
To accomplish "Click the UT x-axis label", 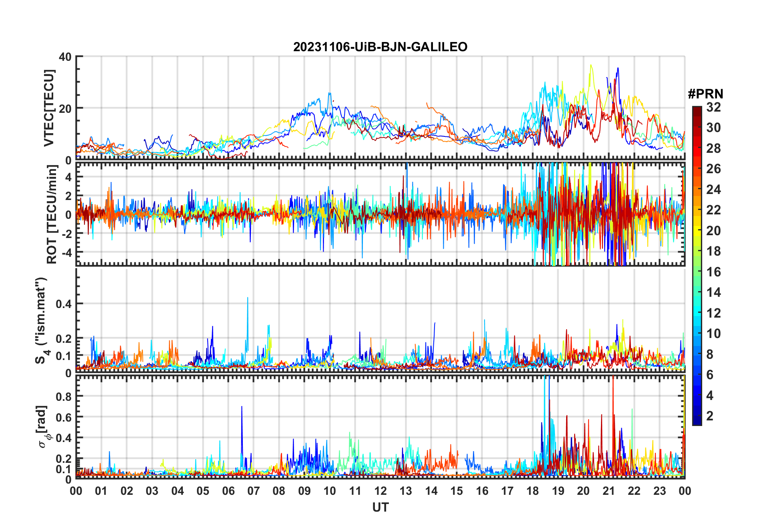I will pyautogui.click(x=380, y=508).
